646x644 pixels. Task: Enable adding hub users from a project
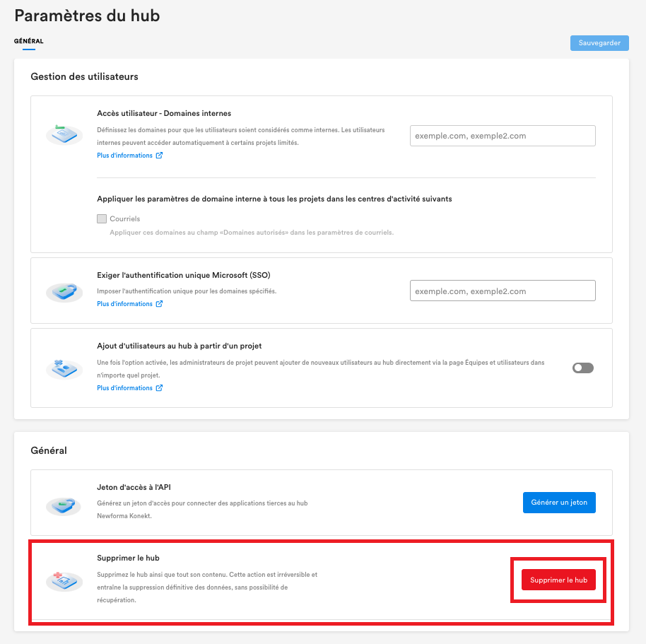point(583,368)
